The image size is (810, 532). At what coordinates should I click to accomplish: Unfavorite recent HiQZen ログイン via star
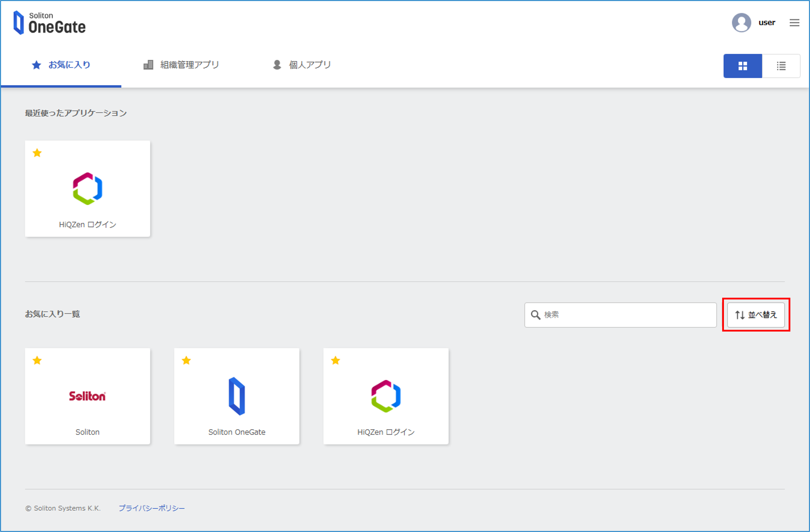(x=37, y=153)
